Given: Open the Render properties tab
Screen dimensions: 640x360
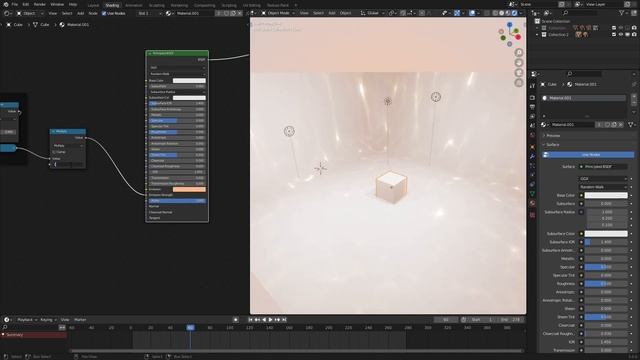Looking at the screenshot, I should [x=532, y=98].
